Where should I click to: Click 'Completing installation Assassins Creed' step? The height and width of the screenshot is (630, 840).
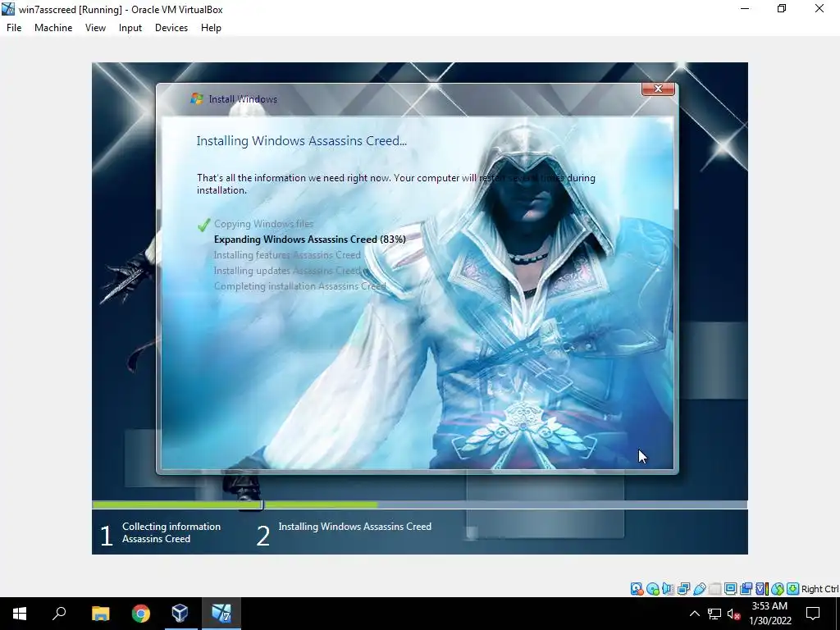[x=300, y=286]
